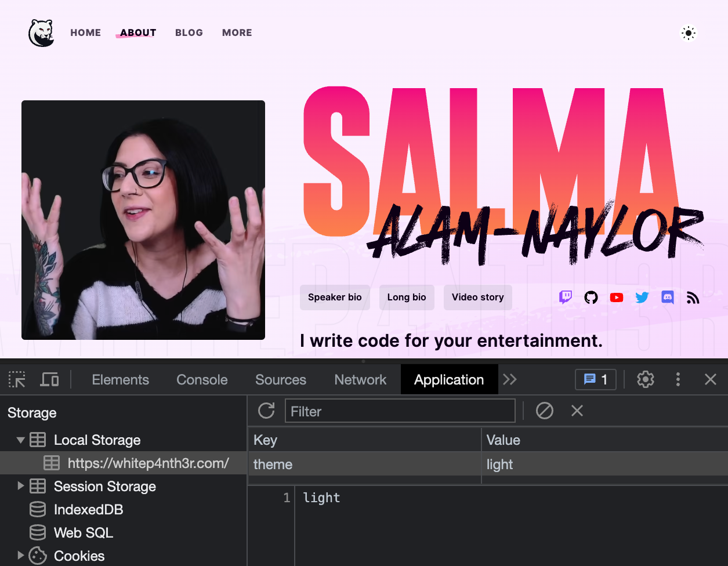Screen dimensions: 728x566
Task: Select the YouTube channel icon
Action: pyautogui.click(x=616, y=297)
